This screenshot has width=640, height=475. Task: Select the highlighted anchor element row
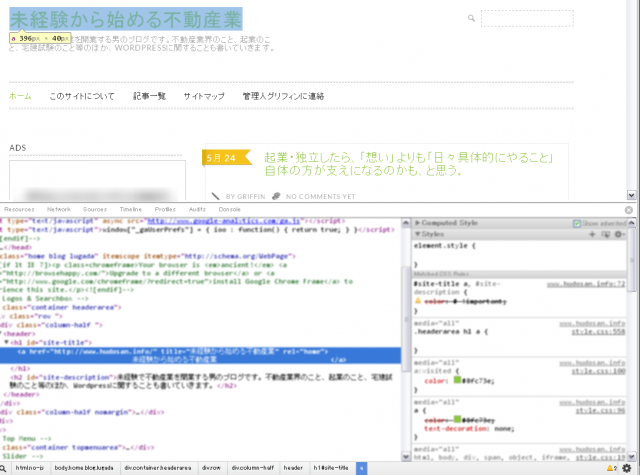point(200,355)
